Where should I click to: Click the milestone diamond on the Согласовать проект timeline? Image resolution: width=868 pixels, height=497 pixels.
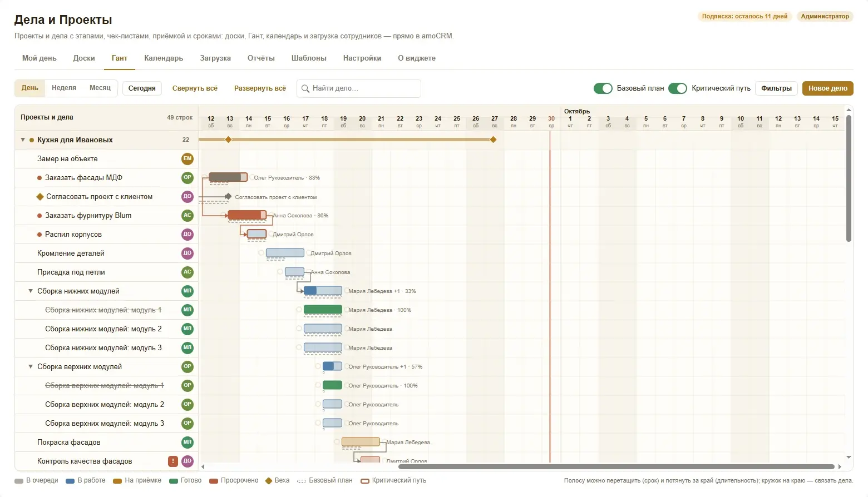click(228, 197)
